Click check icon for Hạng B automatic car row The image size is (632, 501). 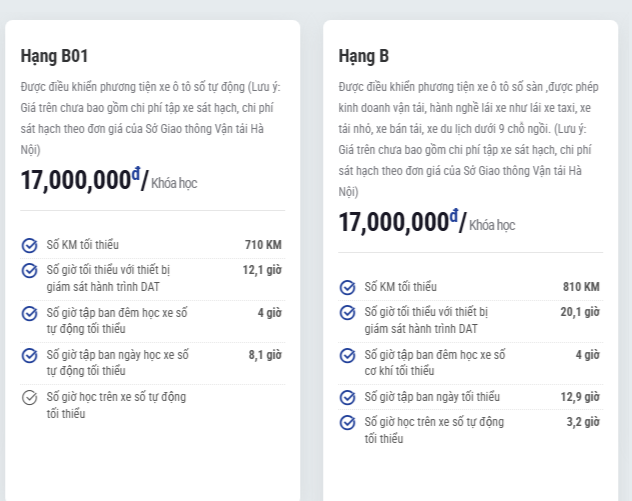(347, 422)
